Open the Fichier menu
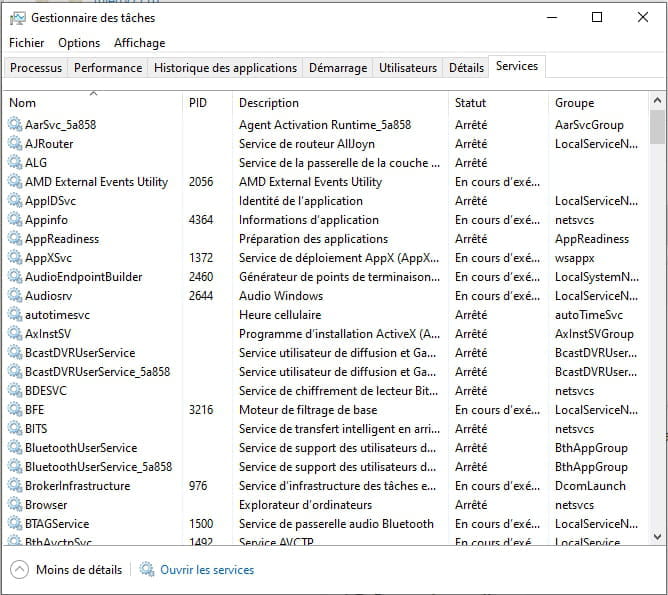Image resolution: width=668 pixels, height=595 pixels. (x=26, y=43)
